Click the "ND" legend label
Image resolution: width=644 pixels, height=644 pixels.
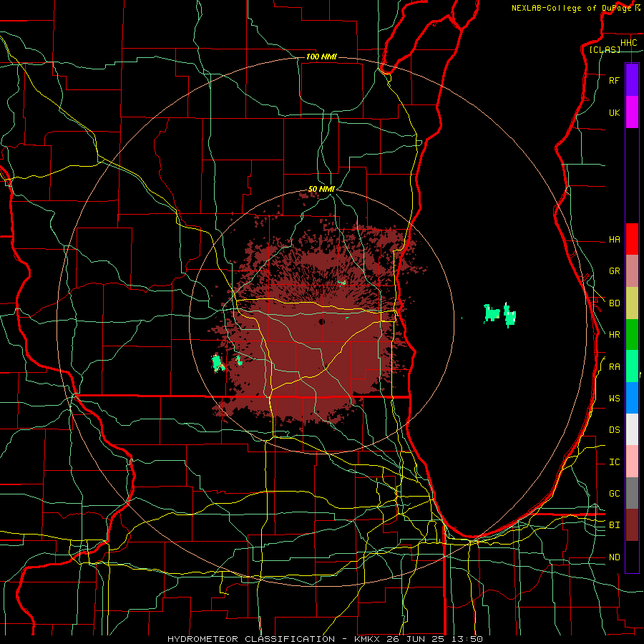click(x=614, y=557)
